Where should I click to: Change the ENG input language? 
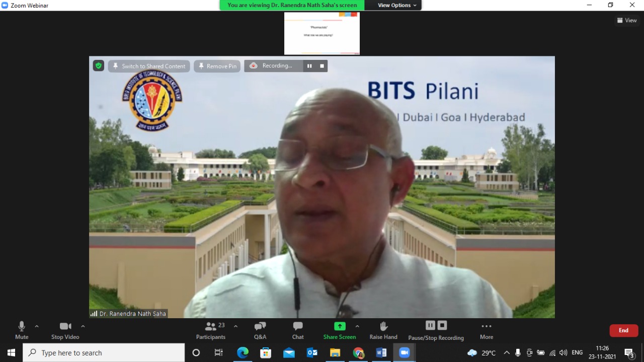577,353
